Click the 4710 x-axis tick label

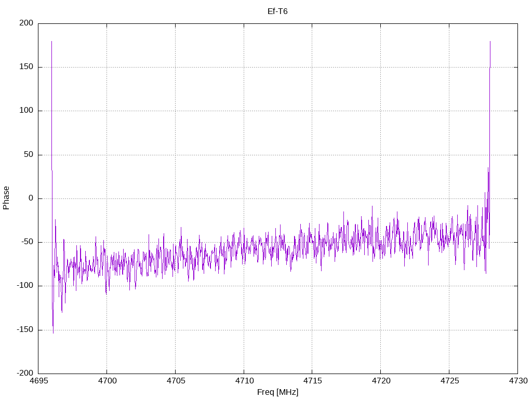click(x=243, y=381)
